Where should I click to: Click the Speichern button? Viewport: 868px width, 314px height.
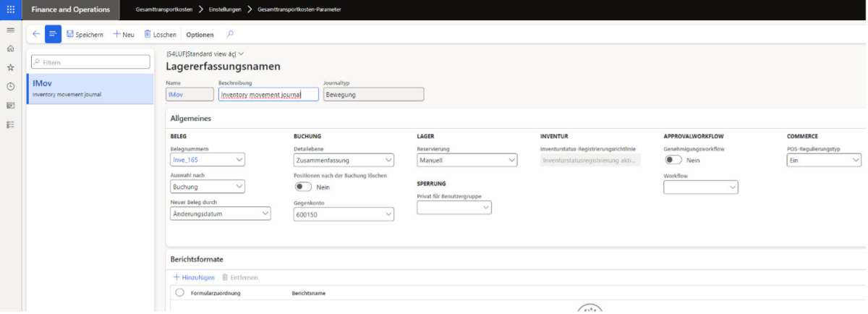pos(85,35)
